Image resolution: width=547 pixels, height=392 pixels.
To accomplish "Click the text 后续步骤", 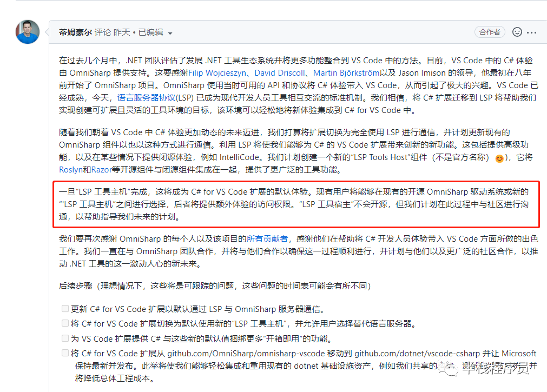I will point(75,286).
